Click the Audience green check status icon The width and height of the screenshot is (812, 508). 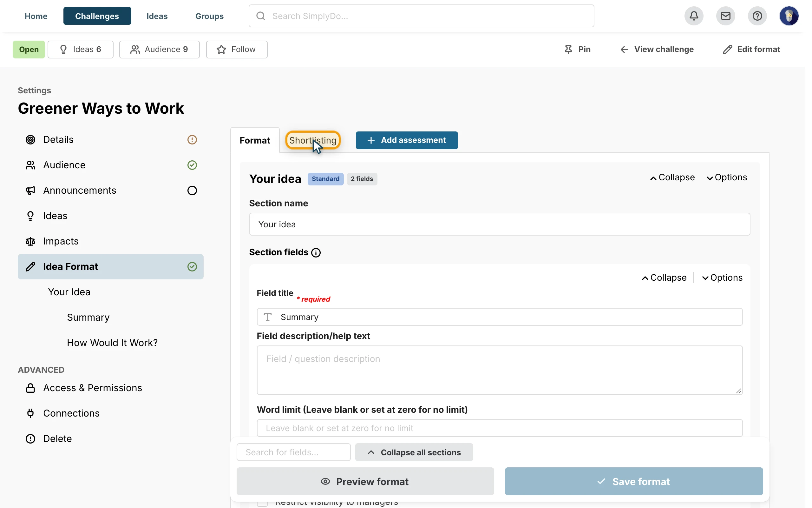pyautogui.click(x=192, y=165)
